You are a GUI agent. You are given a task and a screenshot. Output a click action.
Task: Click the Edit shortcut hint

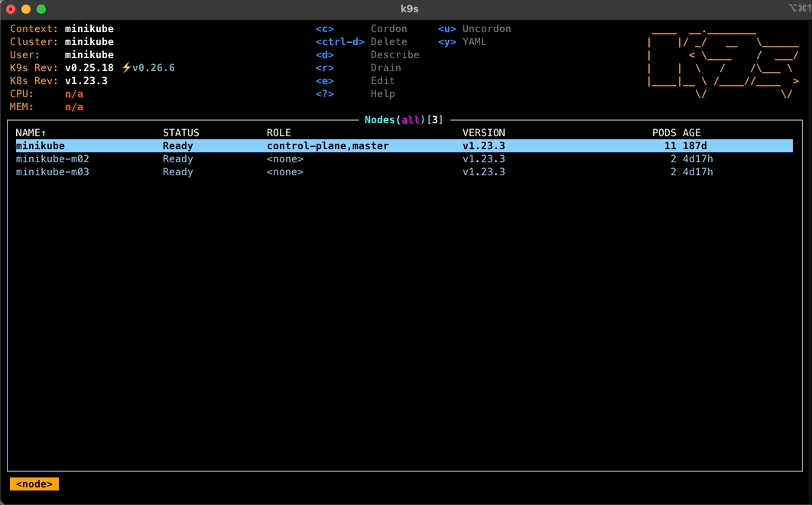[383, 80]
